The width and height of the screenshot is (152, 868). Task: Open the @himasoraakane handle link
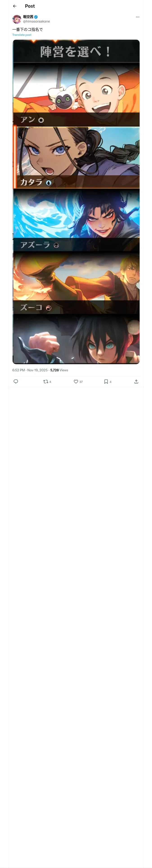(36, 22)
